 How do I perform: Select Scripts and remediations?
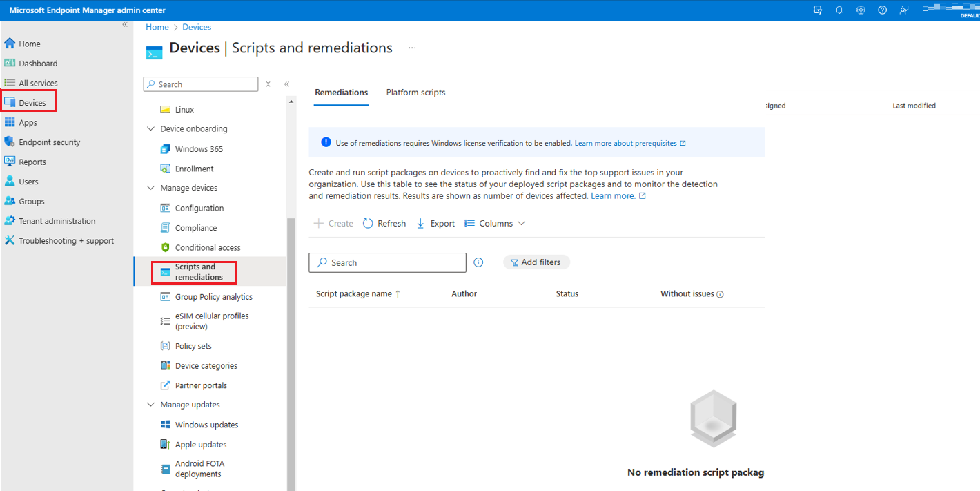pyautogui.click(x=199, y=272)
